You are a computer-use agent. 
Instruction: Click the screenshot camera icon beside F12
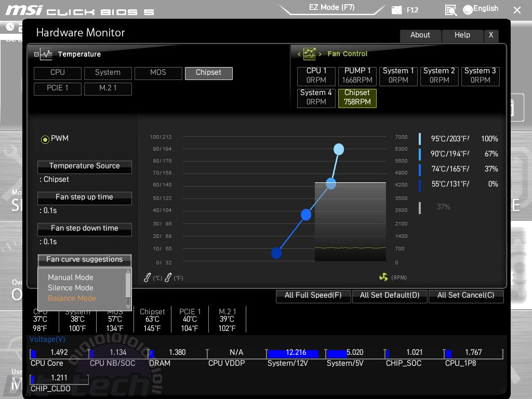point(396,10)
